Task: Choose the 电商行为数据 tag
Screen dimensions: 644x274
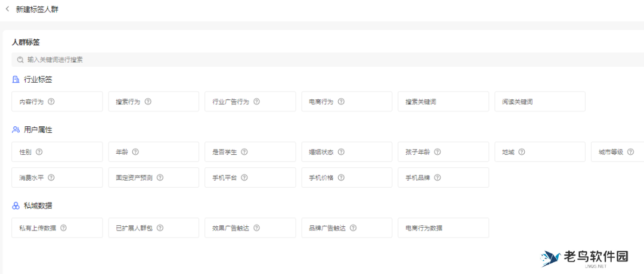Action: point(443,228)
